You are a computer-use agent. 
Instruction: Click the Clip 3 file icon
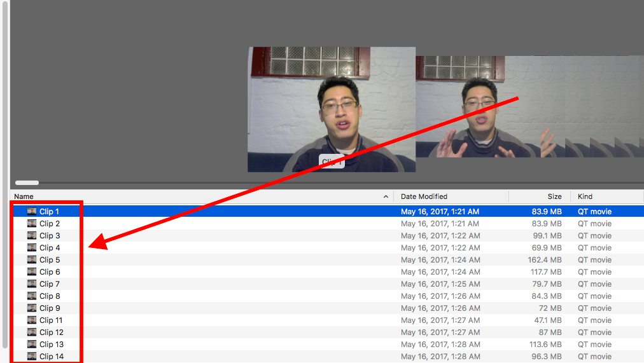[x=32, y=235]
